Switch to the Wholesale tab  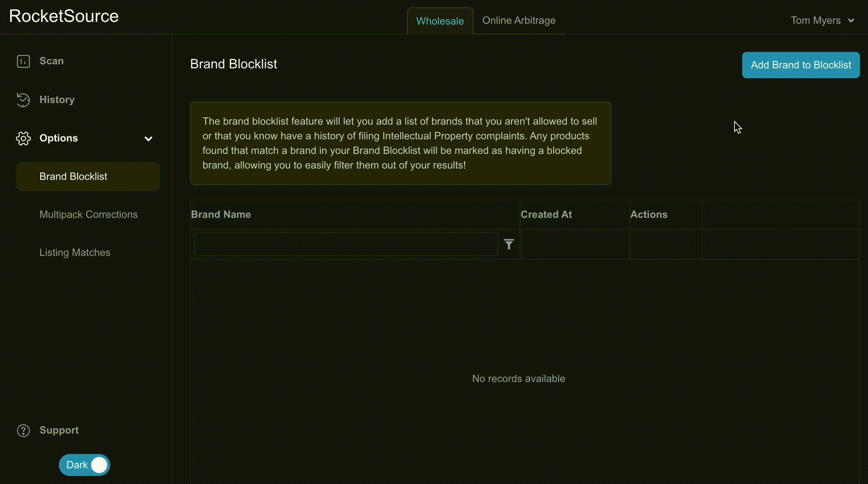click(440, 21)
